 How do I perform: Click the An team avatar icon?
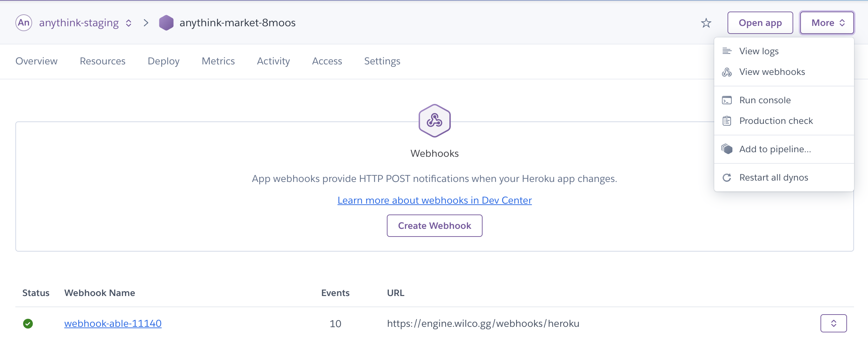pyautogui.click(x=24, y=23)
